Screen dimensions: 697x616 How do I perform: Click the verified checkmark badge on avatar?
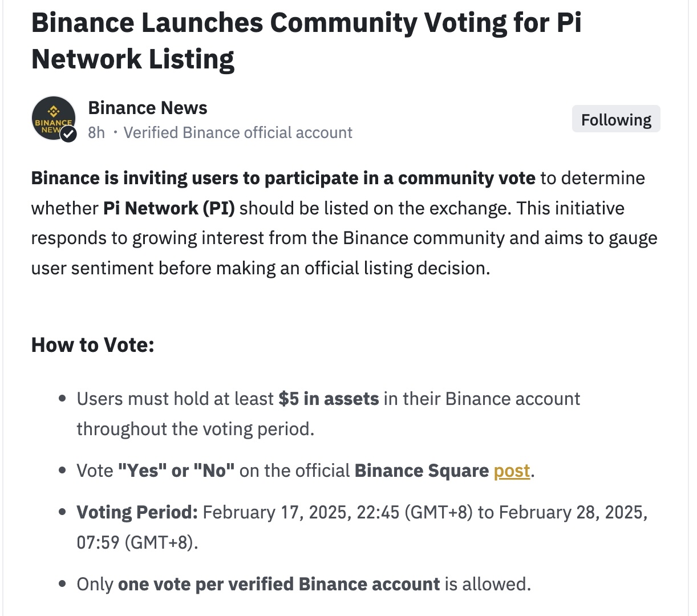click(x=68, y=134)
